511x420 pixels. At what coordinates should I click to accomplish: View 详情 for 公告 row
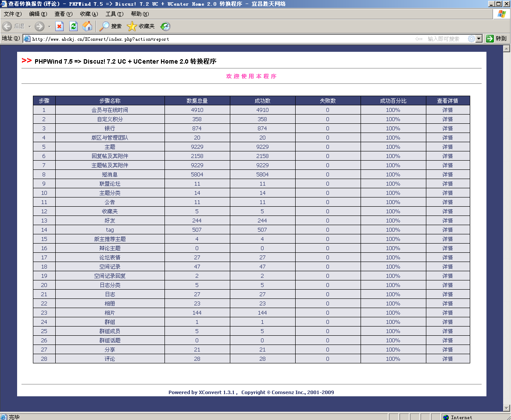coord(448,202)
